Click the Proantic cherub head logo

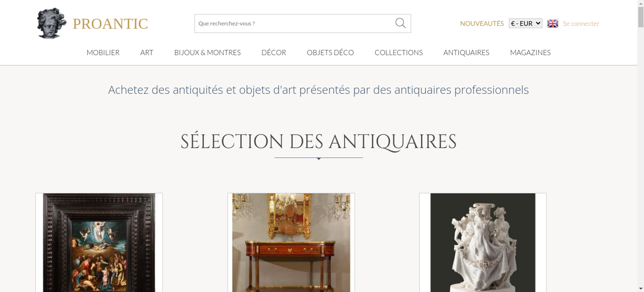tap(52, 23)
